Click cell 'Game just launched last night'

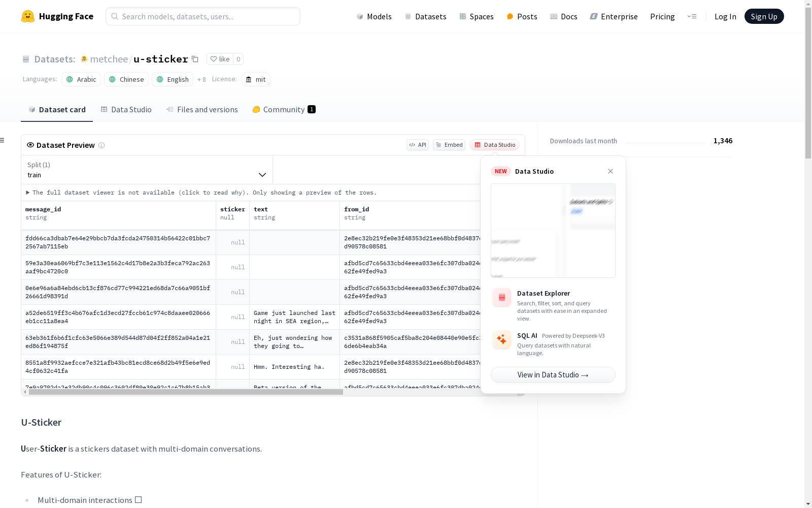(294, 317)
